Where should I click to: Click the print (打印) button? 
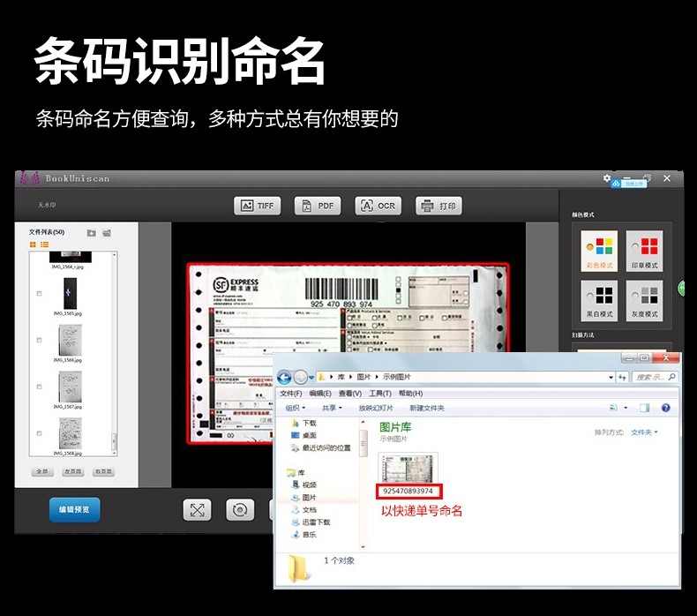point(438,206)
